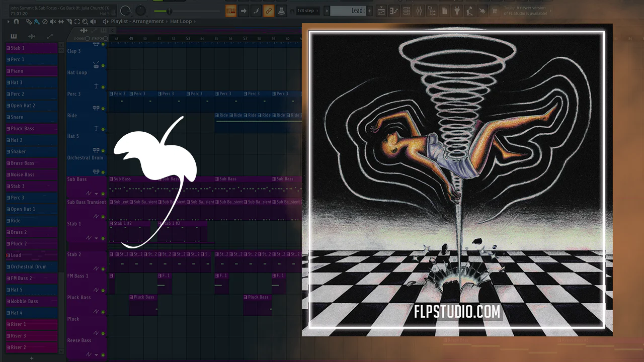Open the plugin picker plug icon
Image resolution: width=644 pixels, height=362 pixels.
[457, 11]
